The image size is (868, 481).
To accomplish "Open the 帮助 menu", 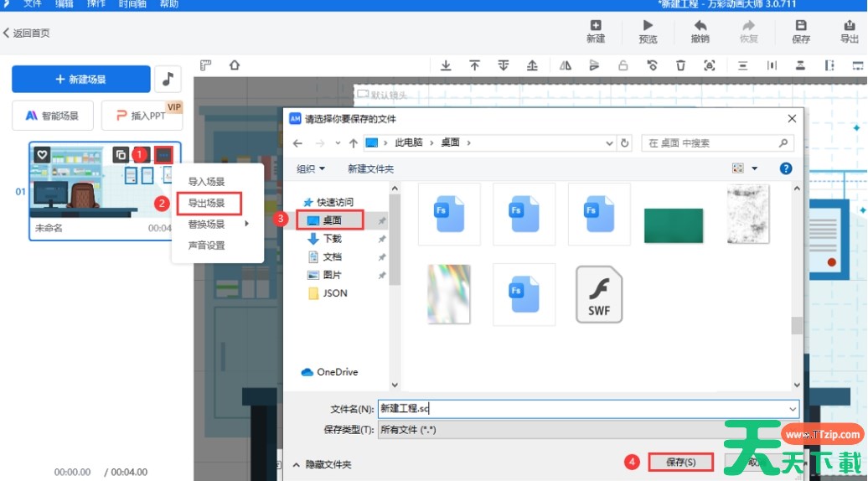I will [169, 4].
